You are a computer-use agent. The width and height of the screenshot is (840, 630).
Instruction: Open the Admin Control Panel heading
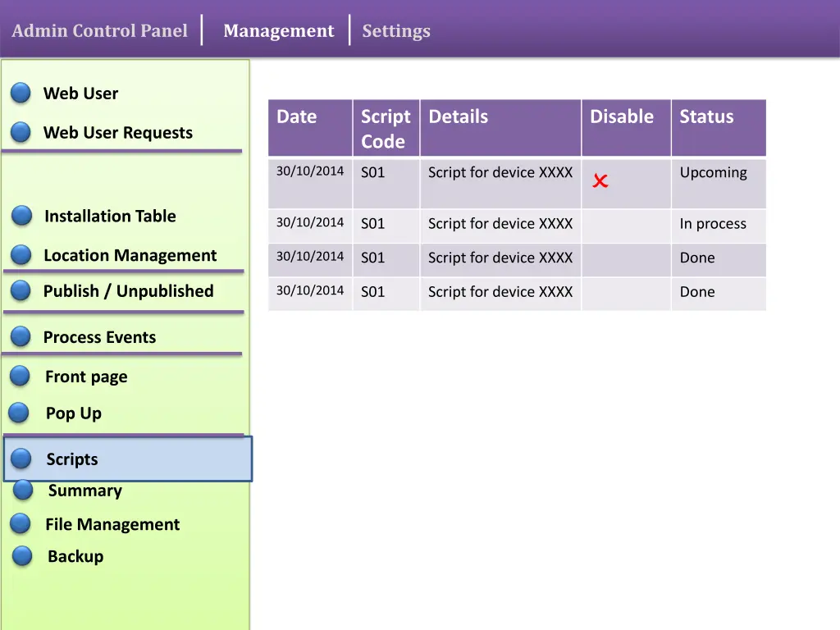pyautogui.click(x=99, y=31)
